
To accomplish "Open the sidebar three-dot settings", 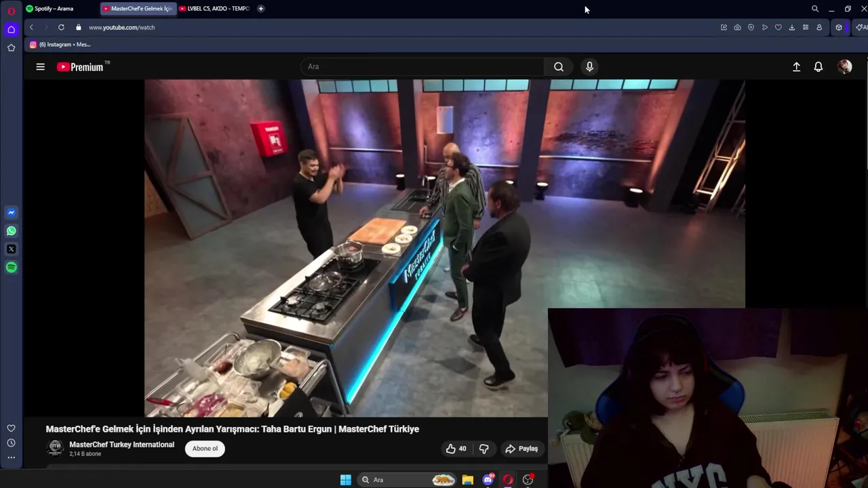I will tap(11, 457).
